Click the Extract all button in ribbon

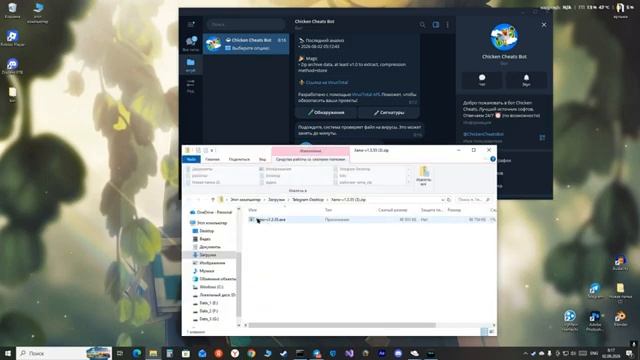tap(424, 176)
